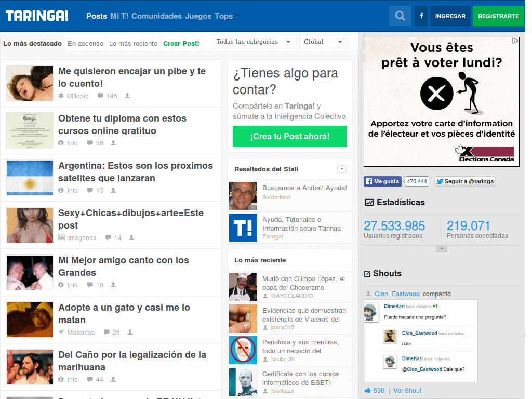Click the ¡Crea tu Post ahora! button
The image size is (532, 399).
290,137
